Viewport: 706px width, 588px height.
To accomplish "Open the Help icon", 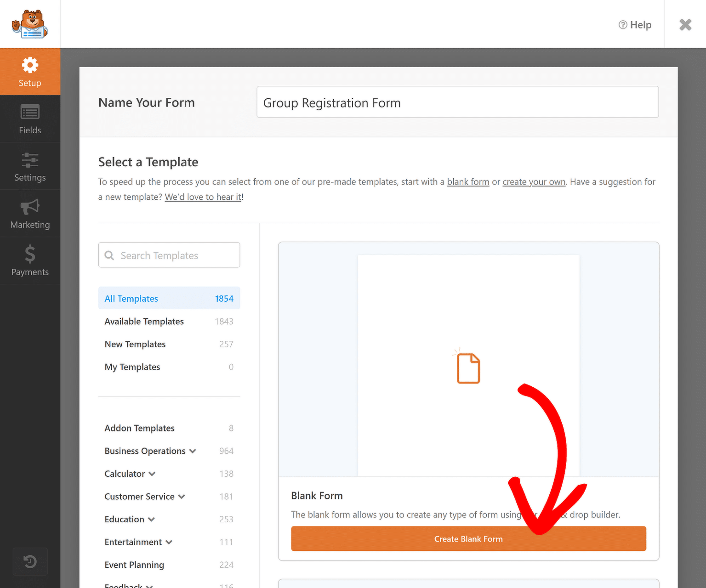I will click(x=635, y=25).
